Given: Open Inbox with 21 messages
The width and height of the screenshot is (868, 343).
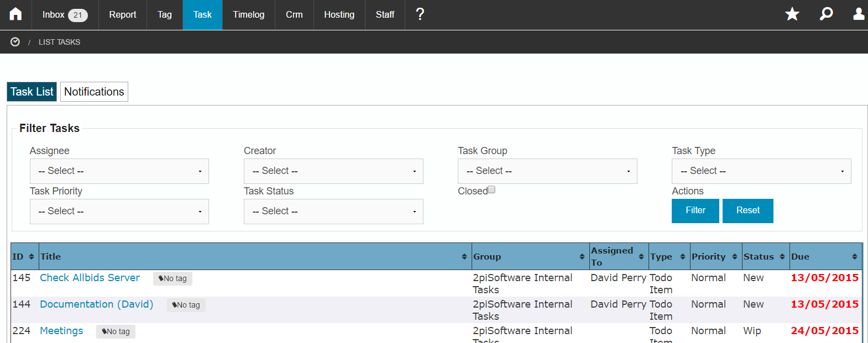Looking at the screenshot, I should click(65, 15).
